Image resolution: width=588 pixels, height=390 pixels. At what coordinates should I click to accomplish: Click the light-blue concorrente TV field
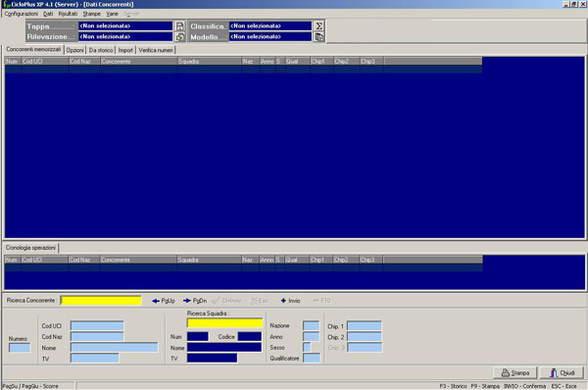coord(95,359)
